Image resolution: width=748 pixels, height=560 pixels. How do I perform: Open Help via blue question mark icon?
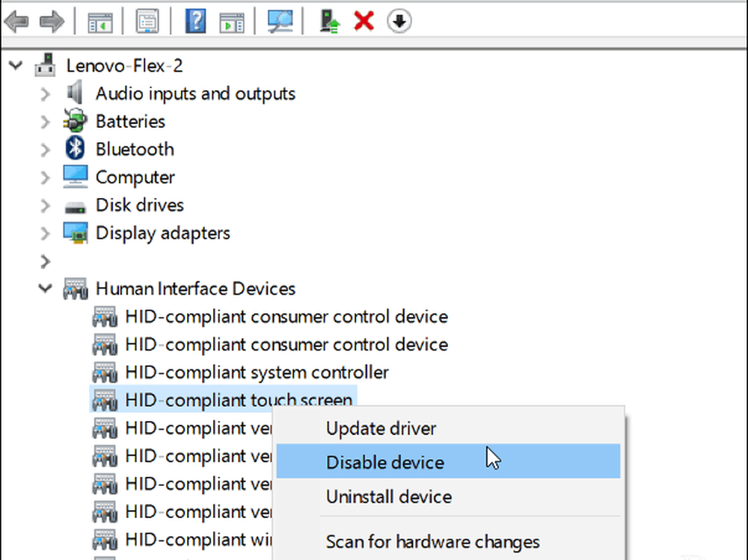coord(195,21)
